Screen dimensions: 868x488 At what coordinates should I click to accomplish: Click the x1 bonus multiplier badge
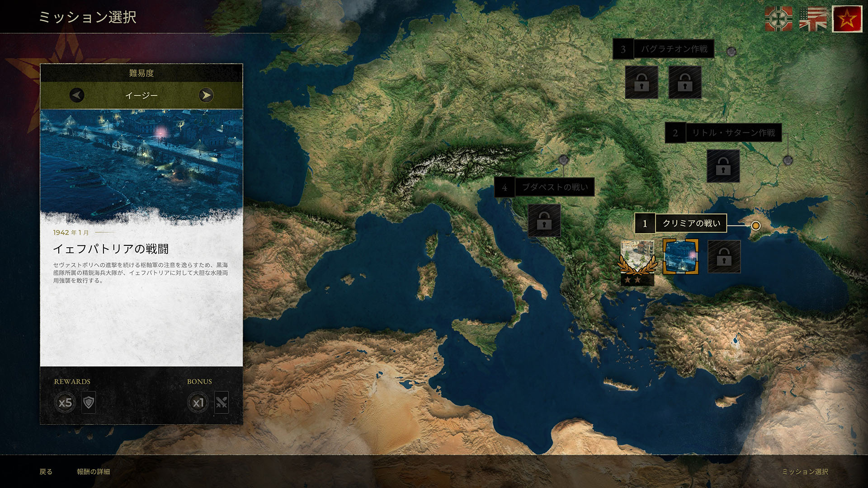point(198,402)
